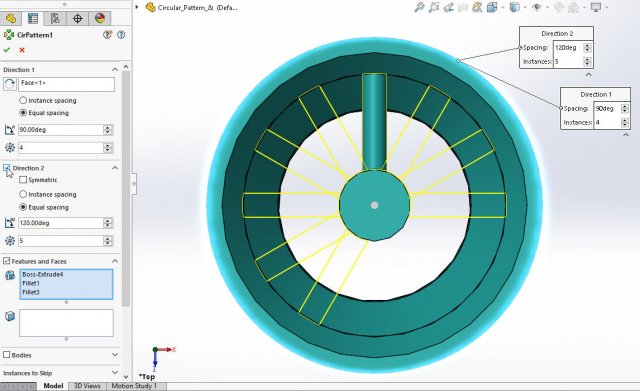Reverse Direction 1 rotation button

pos(9,84)
